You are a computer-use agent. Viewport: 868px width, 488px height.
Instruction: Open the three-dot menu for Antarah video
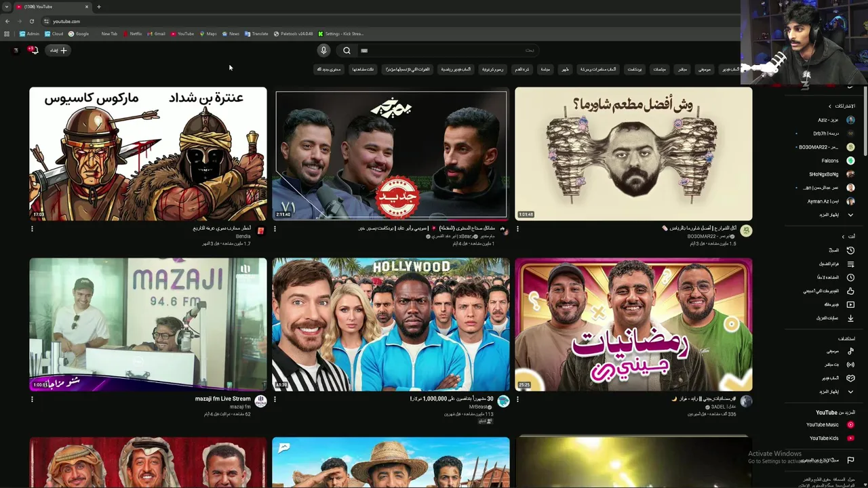click(32, 229)
